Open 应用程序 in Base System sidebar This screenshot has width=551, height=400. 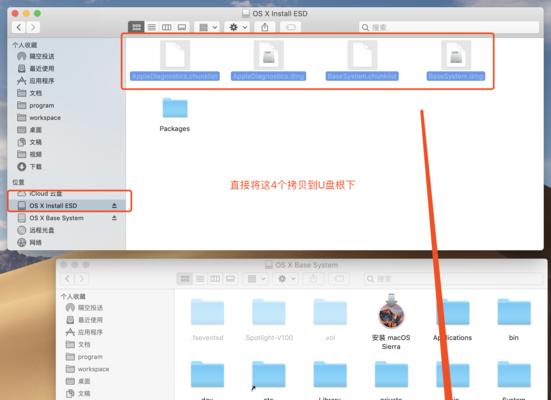coord(84,332)
